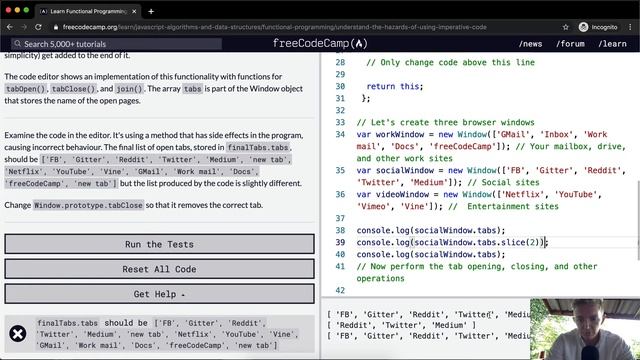Screen dimensions: 640x360
Task: Click 'return this;' on line 30
Action: coord(395,86)
